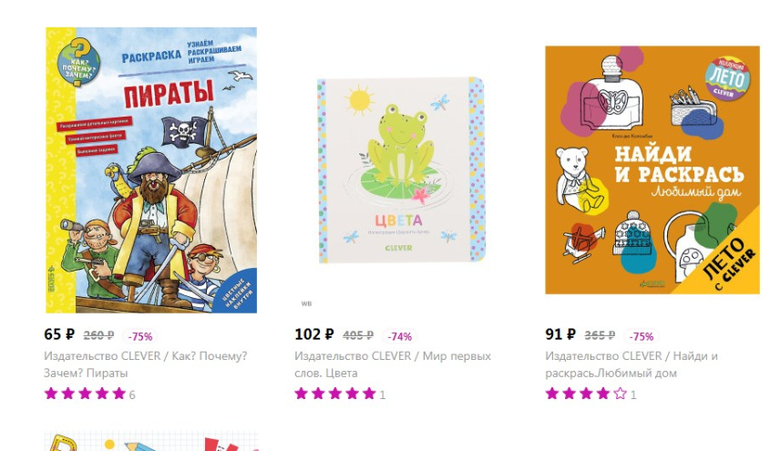This screenshot has width=770, height=451.
Task: Open title link Мир первых слов. Цвета
Action: click(x=393, y=364)
